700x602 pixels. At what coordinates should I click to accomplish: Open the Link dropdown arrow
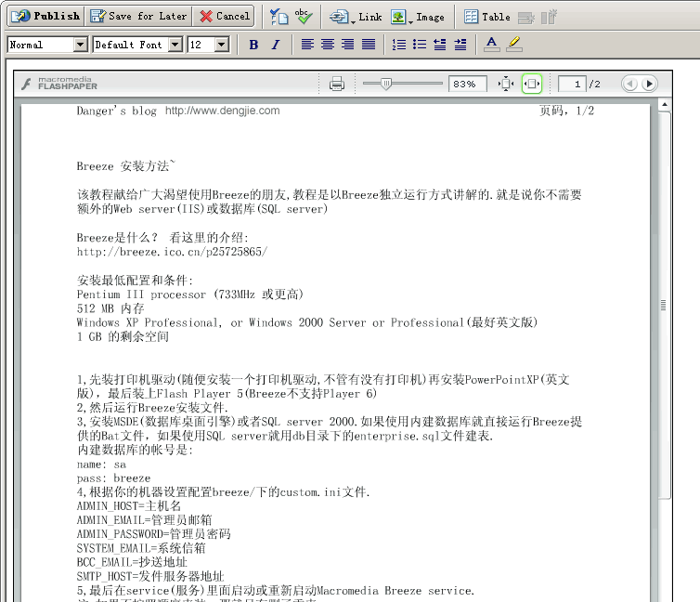[x=353, y=21]
